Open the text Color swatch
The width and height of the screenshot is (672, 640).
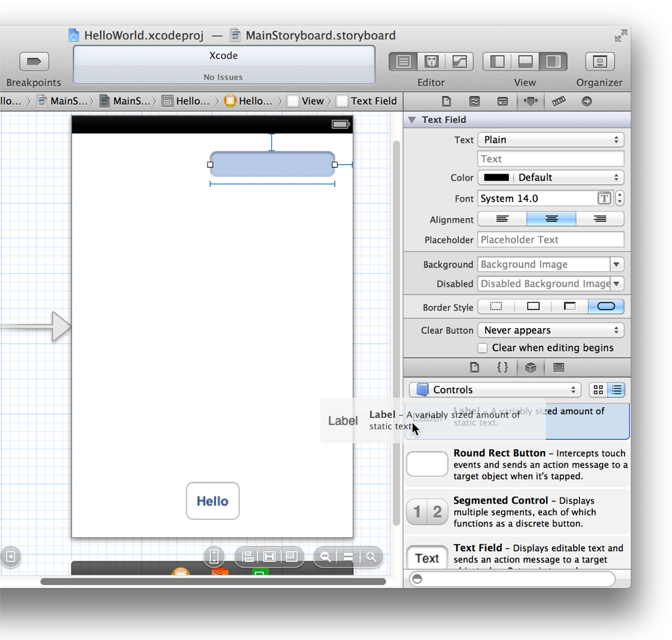[x=497, y=178]
